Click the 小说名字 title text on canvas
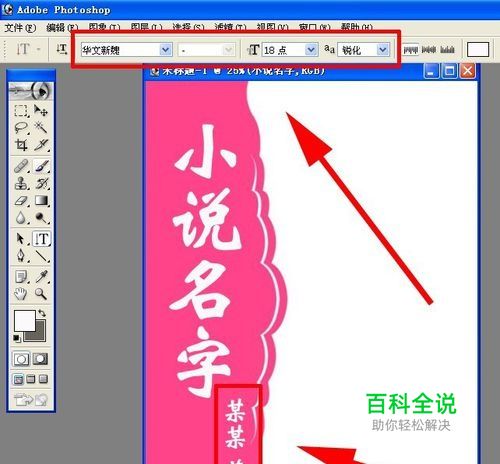500x464 pixels. coord(204,261)
